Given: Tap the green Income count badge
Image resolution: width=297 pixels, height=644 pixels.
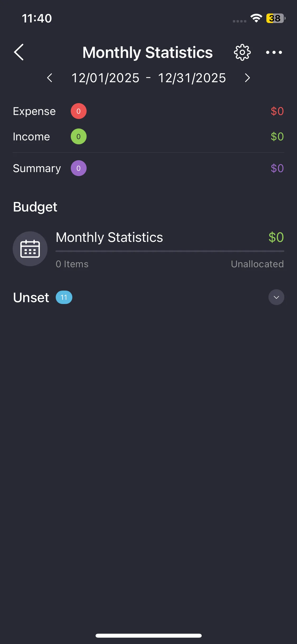Looking at the screenshot, I should point(78,136).
